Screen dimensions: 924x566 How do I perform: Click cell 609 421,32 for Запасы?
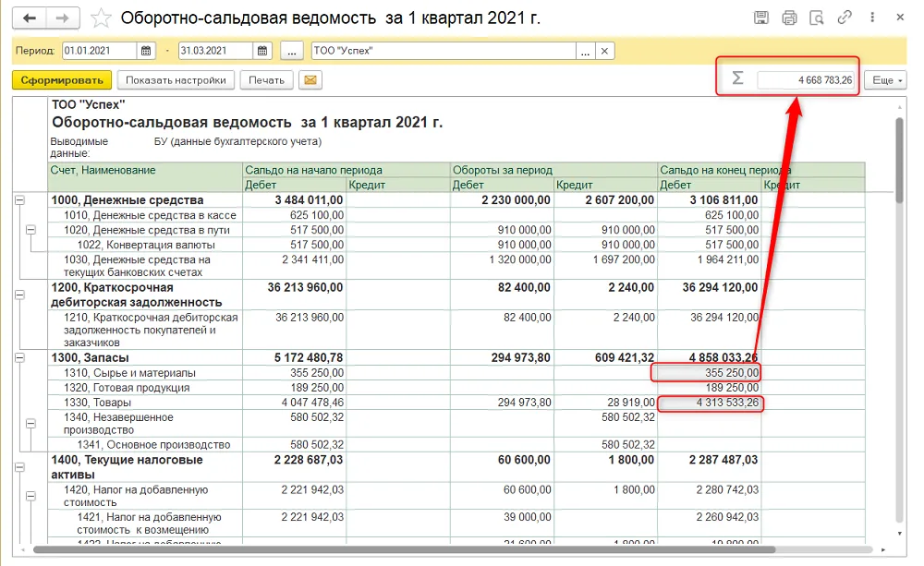pyautogui.click(x=605, y=357)
